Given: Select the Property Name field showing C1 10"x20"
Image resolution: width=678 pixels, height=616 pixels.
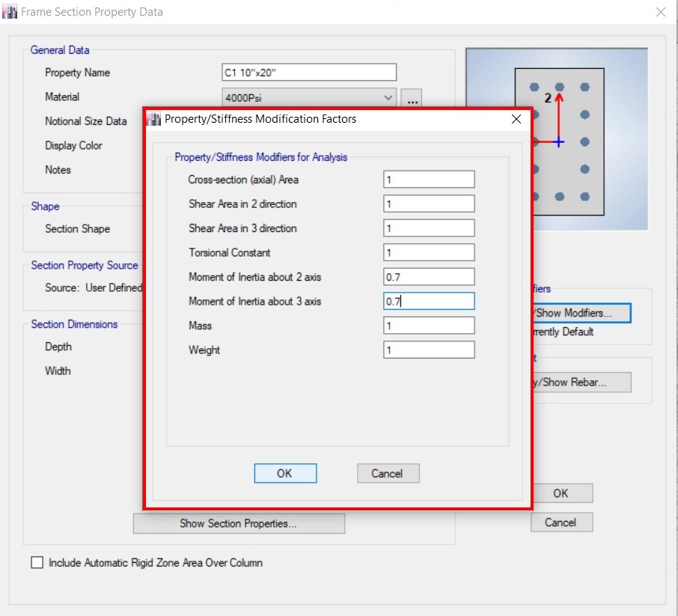Looking at the screenshot, I should tap(308, 72).
